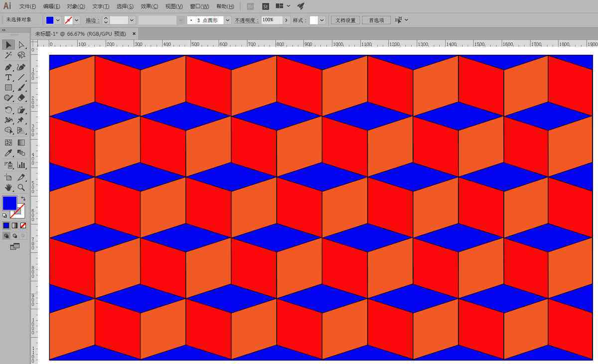Click the large blue Fill swatch
Screen dimensions: 598x364
9,203
